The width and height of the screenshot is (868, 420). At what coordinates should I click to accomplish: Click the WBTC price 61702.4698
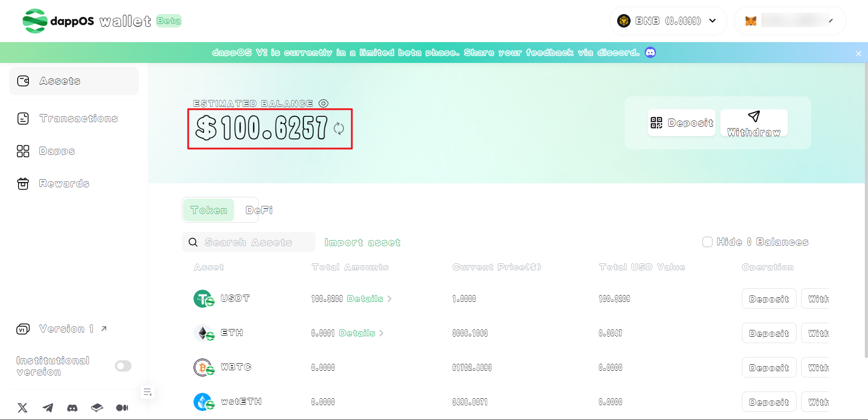coord(472,367)
